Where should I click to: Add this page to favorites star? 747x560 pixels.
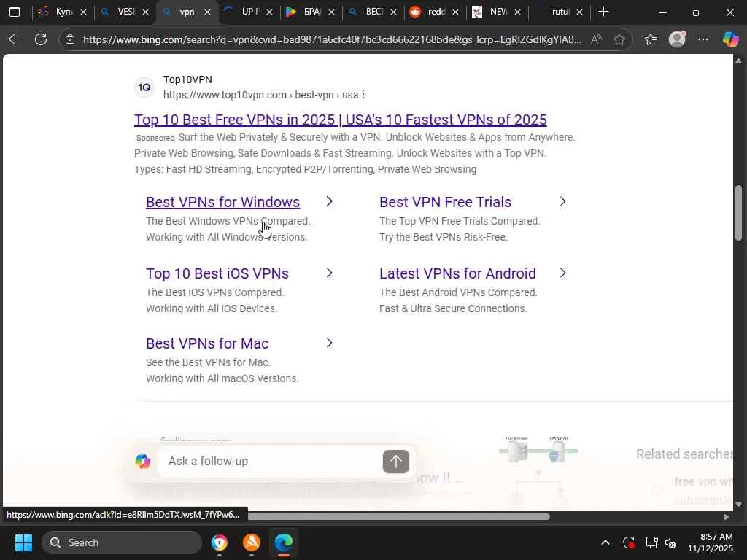coord(619,39)
